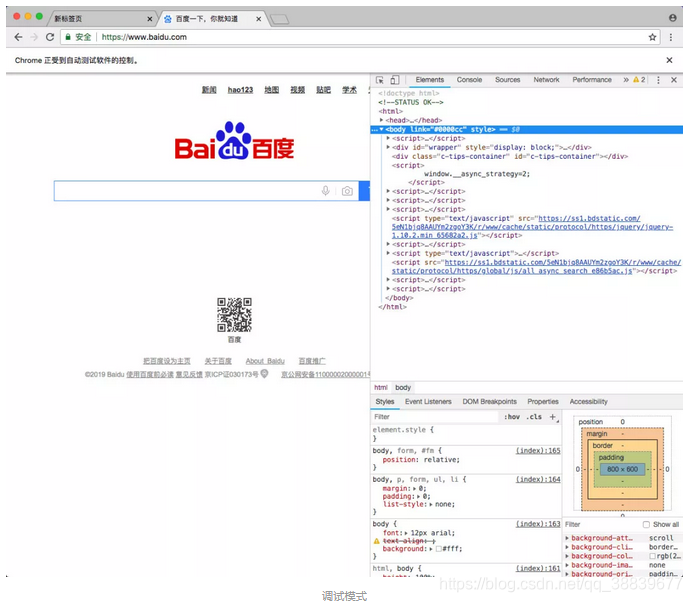Viewport: 692px width, 602px height.
Task: Close the DevTools panel
Action: (674, 80)
